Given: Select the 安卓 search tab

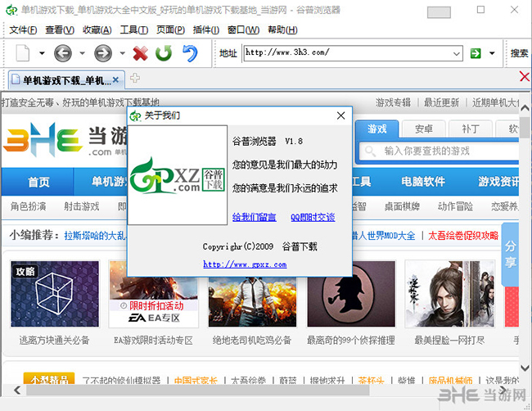Looking at the screenshot, I should 423,129.
